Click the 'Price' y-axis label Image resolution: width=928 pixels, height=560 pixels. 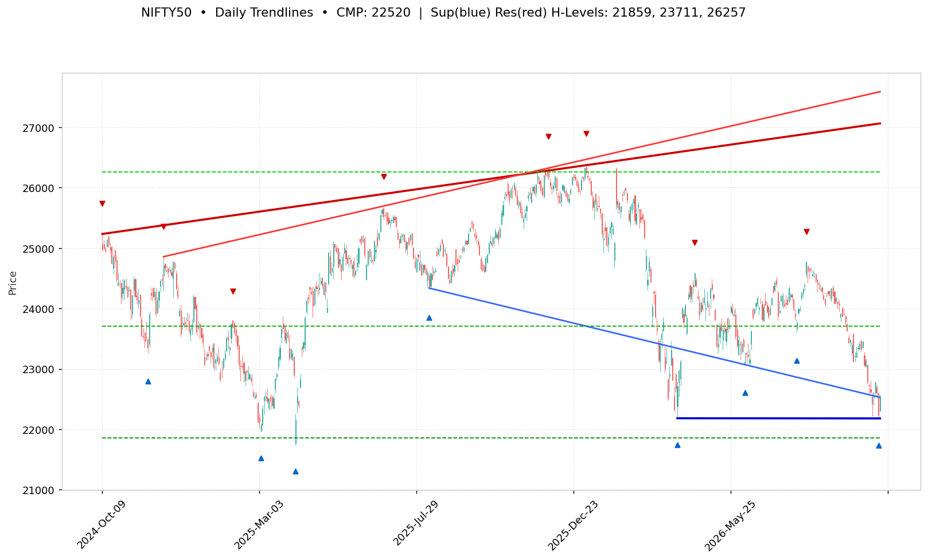pos(13,283)
